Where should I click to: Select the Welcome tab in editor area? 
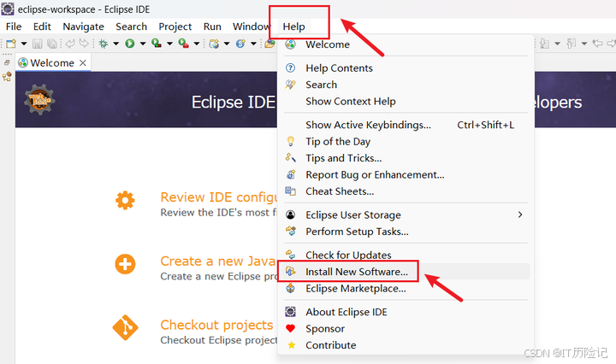click(52, 62)
